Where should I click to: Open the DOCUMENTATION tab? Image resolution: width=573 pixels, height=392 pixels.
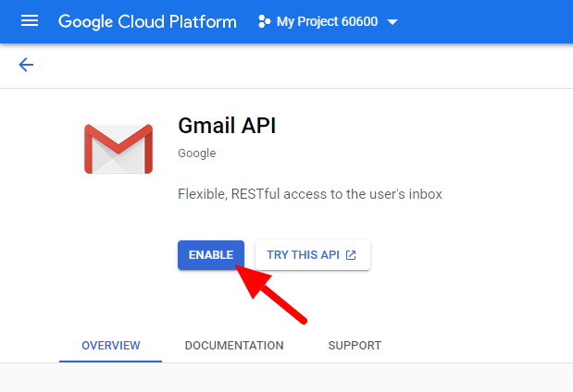[x=234, y=345]
